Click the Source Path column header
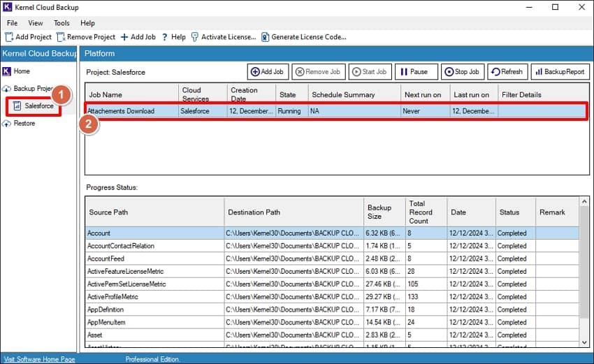Image resolution: width=594 pixels, height=364 pixels. [154, 212]
